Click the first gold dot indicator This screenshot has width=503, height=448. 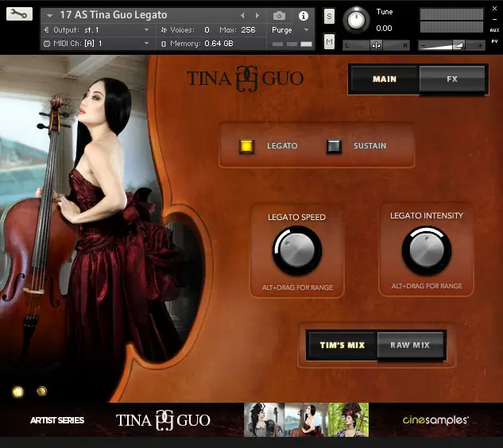(18, 392)
